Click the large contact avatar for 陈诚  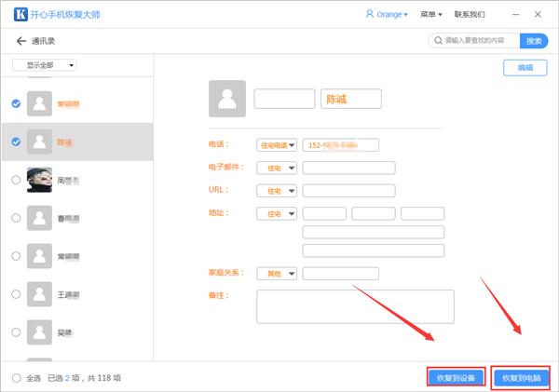click(227, 99)
